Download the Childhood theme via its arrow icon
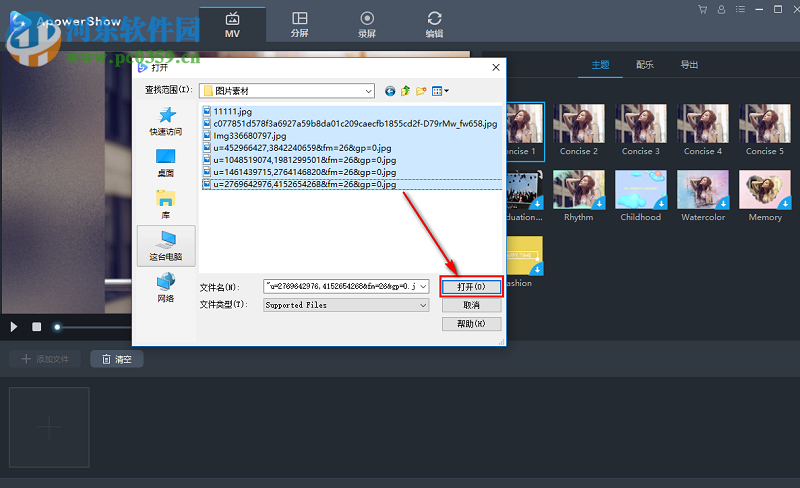 tap(661, 204)
